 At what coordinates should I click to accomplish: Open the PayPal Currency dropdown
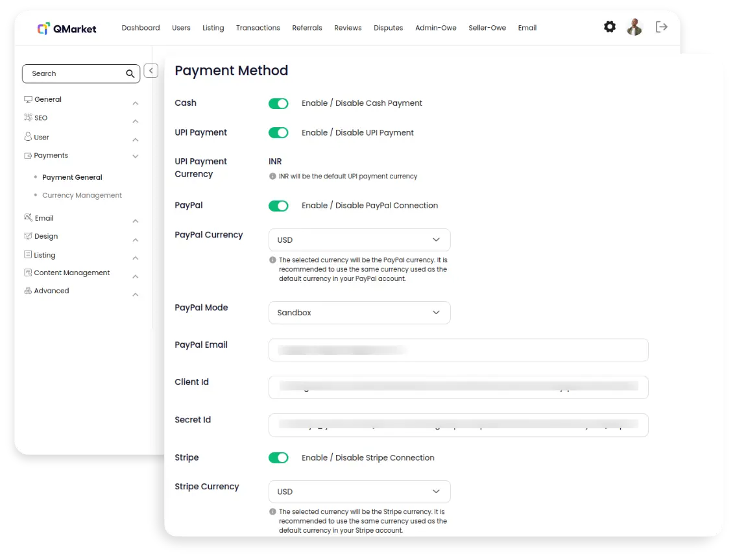[x=359, y=240]
